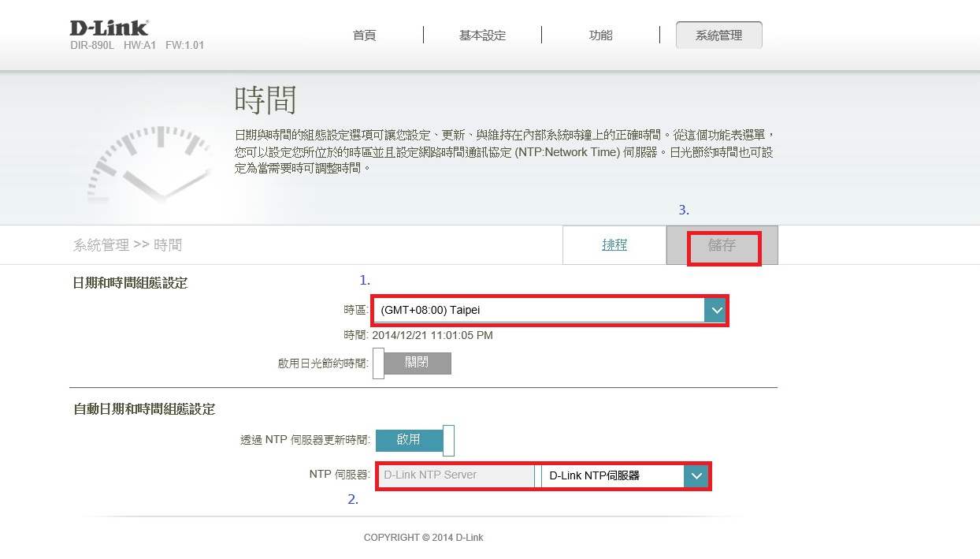Click the COPYRIGHT © 2014 D-Link footer

[x=423, y=538]
